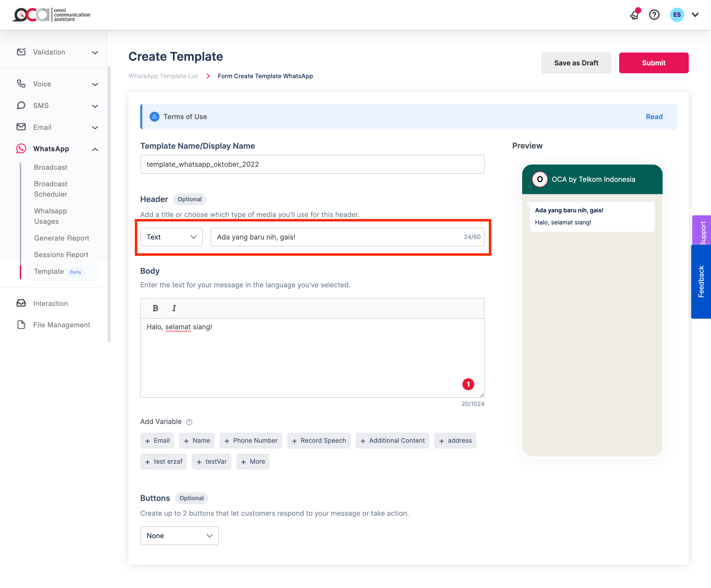711x588 pixels.
Task: Click the ES user avatar
Action: pyautogui.click(x=677, y=15)
